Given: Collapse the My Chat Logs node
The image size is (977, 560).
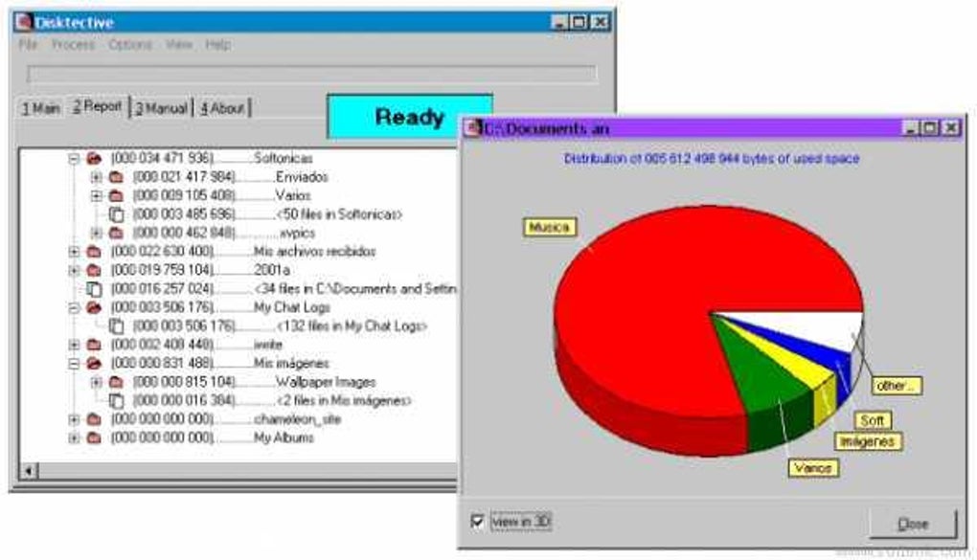Looking at the screenshot, I should (74, 307).
